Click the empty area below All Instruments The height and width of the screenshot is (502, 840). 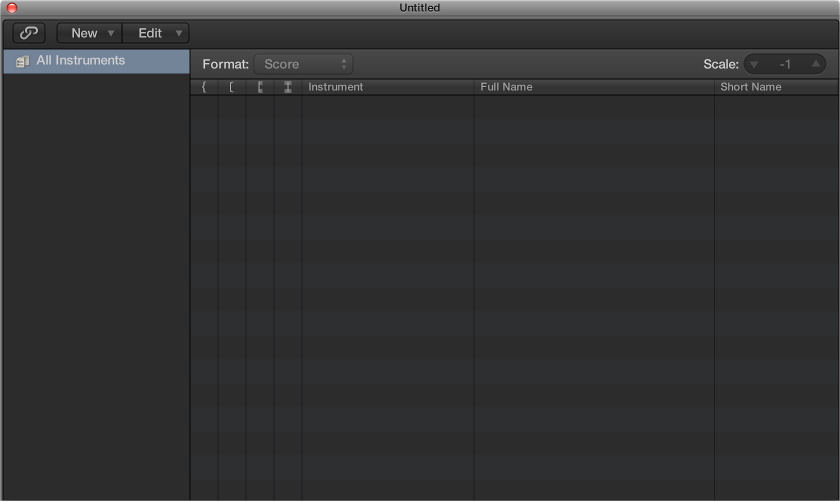coord(95,280)
